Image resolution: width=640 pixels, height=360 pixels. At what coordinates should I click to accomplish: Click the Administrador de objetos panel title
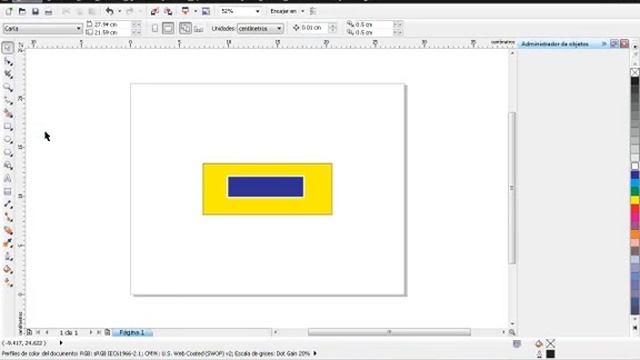[x=555, y=44]
